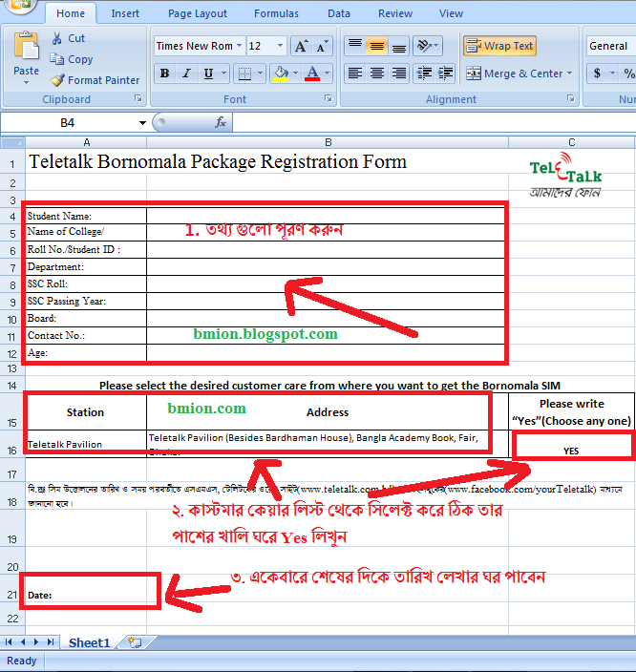This screenshot has width=636, height=672.
Task: Click Merge & Center button
Action: [514, 73]
